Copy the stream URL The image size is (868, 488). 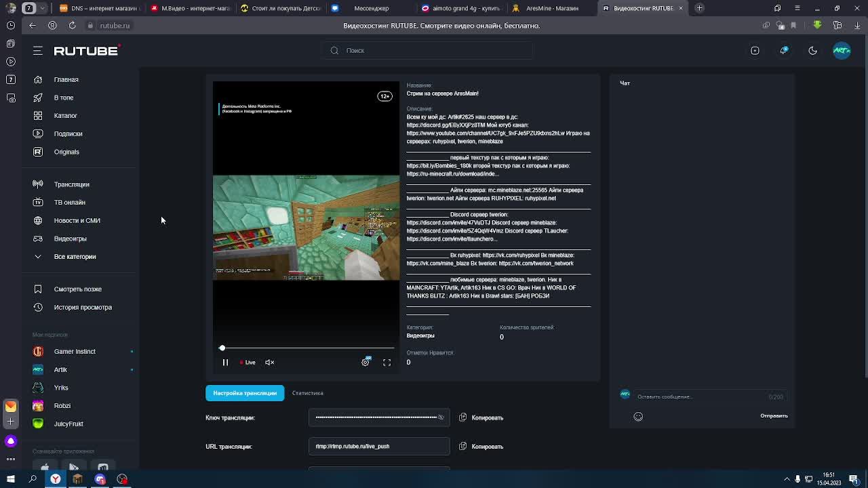point(481,447)
